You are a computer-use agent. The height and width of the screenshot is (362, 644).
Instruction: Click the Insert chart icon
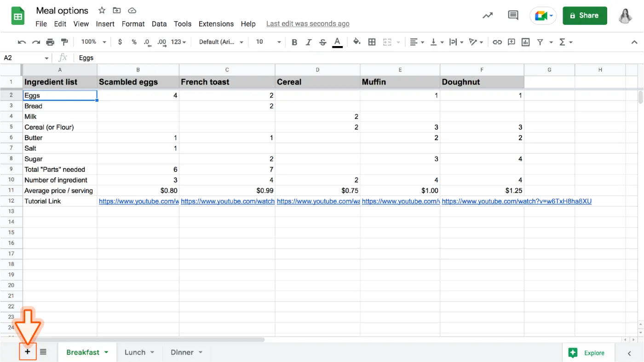click(x=526, y=42)
